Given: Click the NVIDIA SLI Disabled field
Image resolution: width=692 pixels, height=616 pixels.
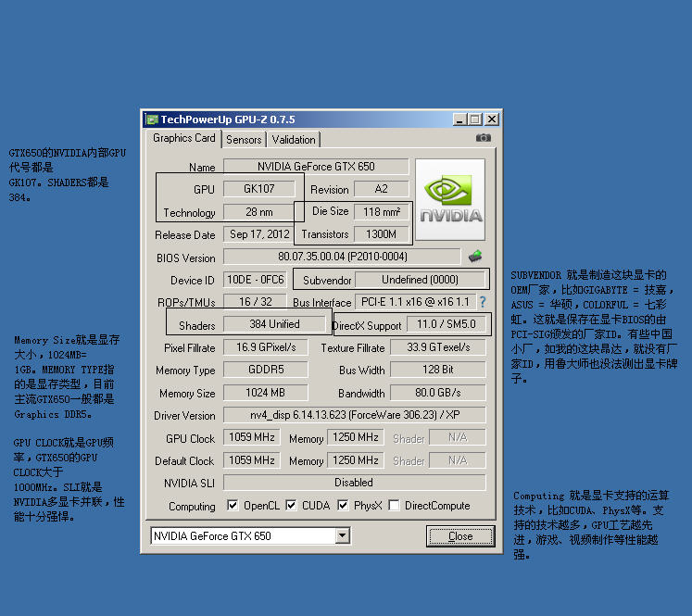Looking at the screenshot, I should (355, 483).
